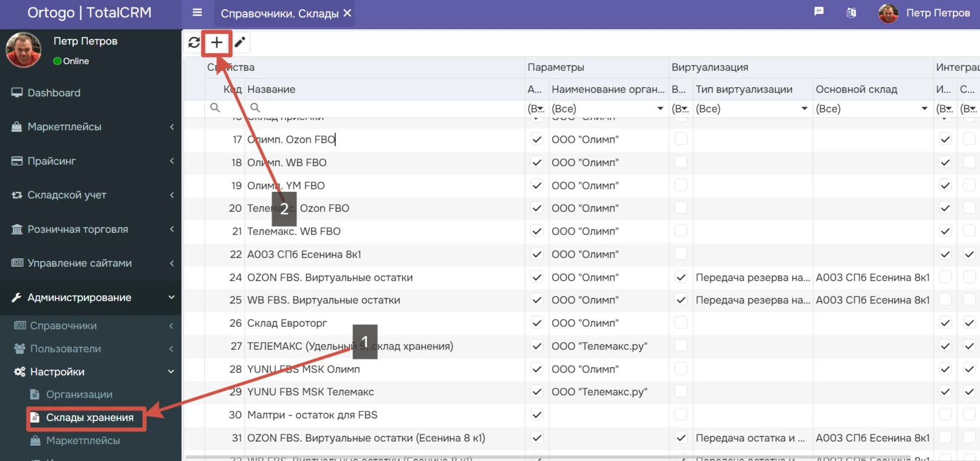This screenshot has width=980, height=461.
Task: Click the Складской учет arrows icon
Action: [17, 195]
